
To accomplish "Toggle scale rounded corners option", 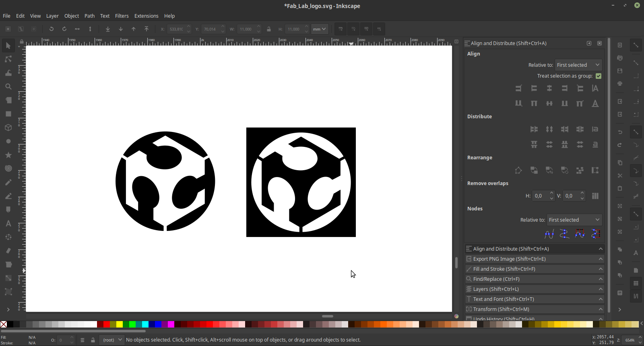I will click(x=353, y=29).
